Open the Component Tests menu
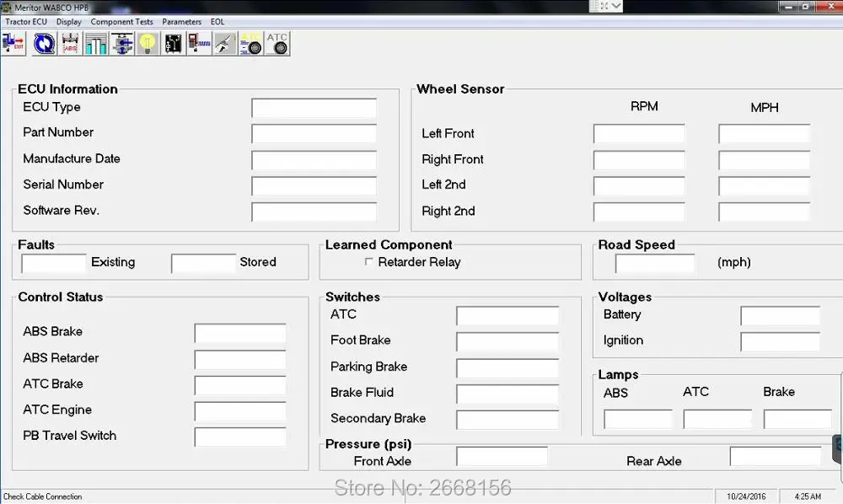The image size is (843, 504). (121, 22)
